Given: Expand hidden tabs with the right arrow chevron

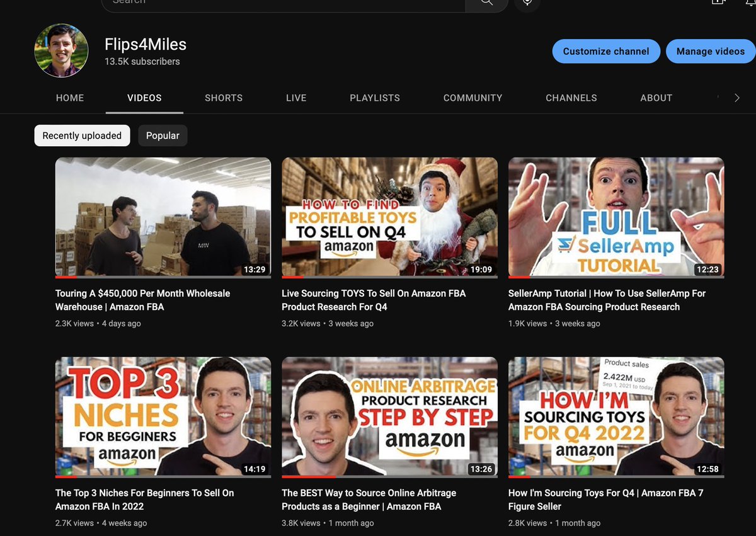Looking at the screenshot, I should pos(737,98).
